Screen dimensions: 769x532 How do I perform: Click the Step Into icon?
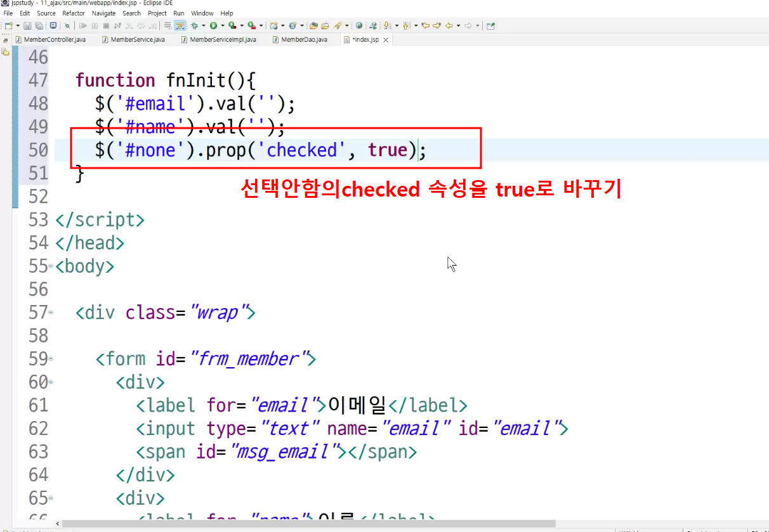129,25
